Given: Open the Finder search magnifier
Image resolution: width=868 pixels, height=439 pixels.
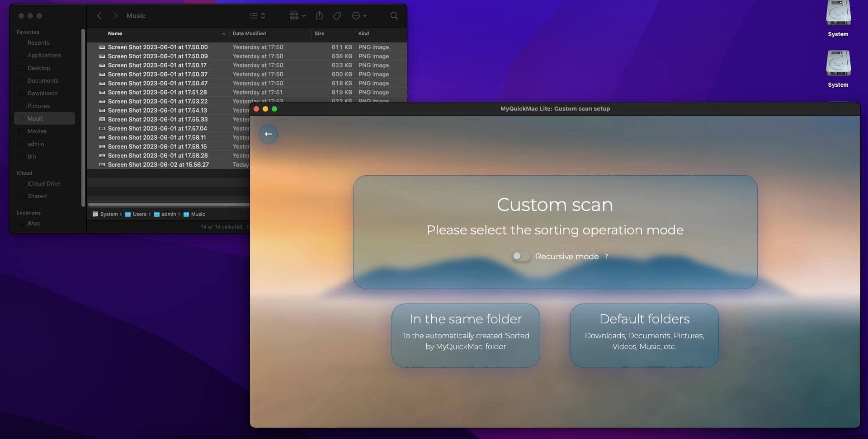Looking at the screenshot, I should [x=394, y=16].
